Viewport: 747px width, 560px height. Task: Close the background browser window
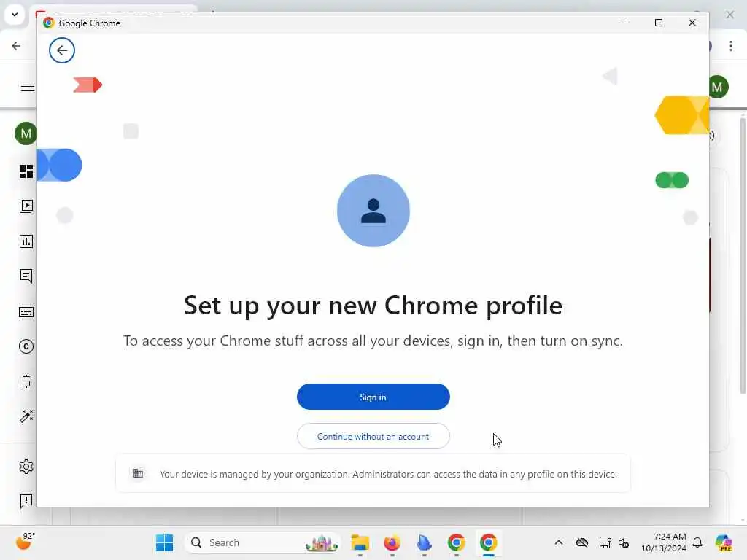729,15
